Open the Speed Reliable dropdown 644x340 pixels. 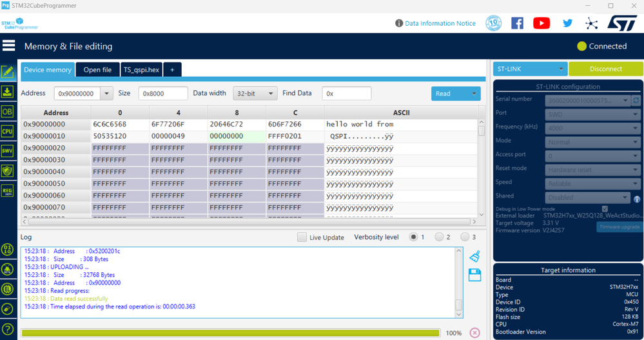[592, 183]
